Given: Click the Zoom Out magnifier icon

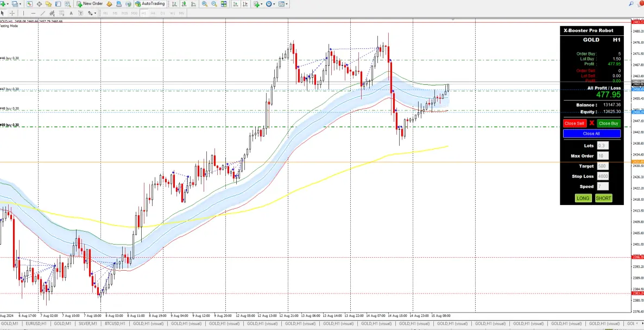Looking at the screenshot, I should pos(214,4).
